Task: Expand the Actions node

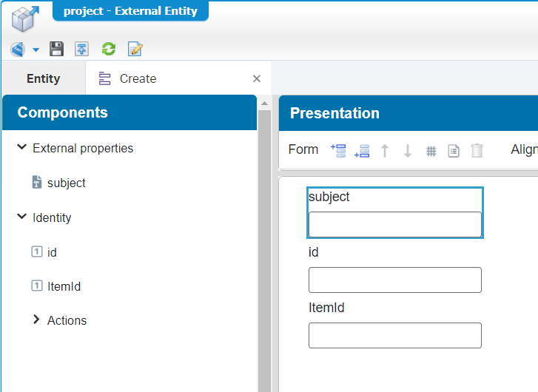Action: pos(36,320)
